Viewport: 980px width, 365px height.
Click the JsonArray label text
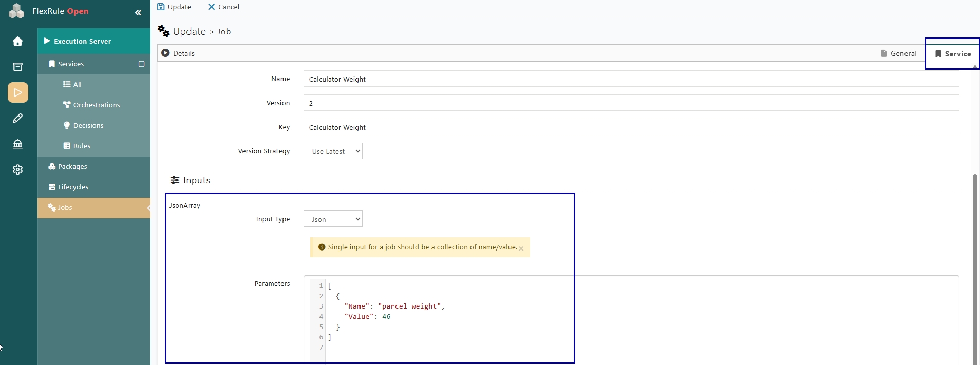pyautogui.click(x=185, y=205)
